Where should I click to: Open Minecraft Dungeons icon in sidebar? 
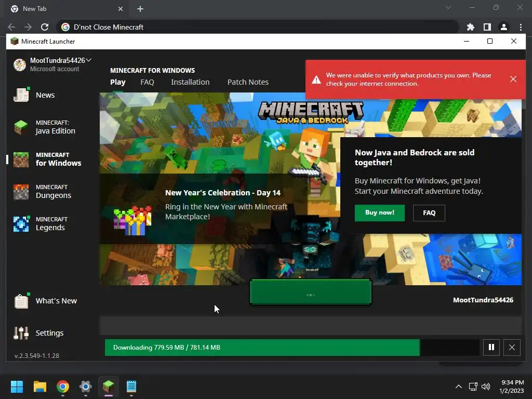click(x=21, y=192)
